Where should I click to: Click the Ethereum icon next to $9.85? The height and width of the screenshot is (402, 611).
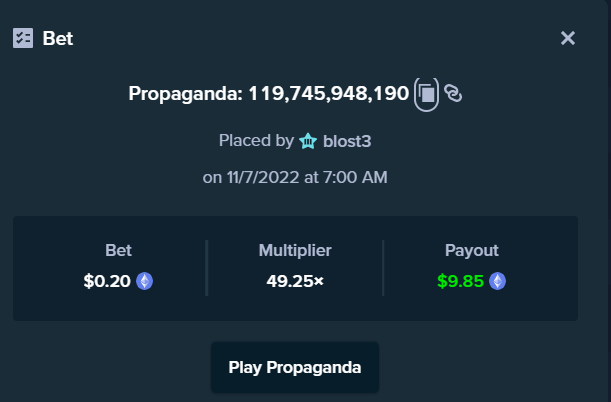coord(498,281)
